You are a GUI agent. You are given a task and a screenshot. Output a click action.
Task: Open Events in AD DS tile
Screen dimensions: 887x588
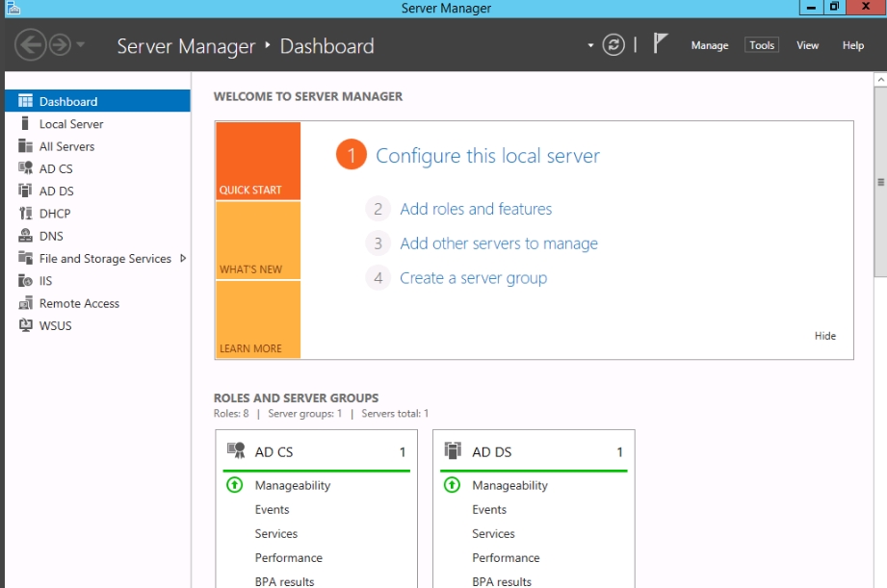pyautogui.click(x=489, y=510)
